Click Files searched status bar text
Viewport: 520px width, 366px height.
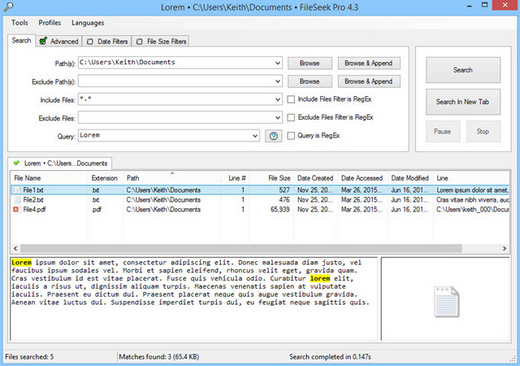pyautogui.click(x=29, y=357)
